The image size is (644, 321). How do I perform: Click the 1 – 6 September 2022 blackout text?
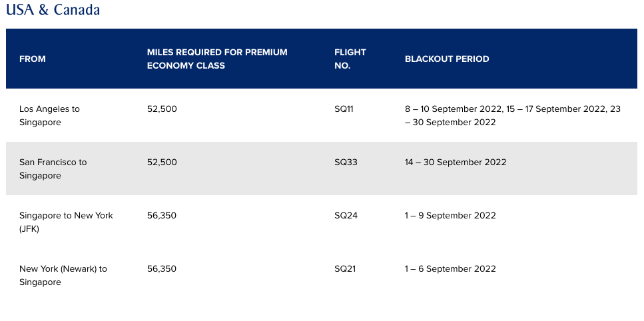450,269
